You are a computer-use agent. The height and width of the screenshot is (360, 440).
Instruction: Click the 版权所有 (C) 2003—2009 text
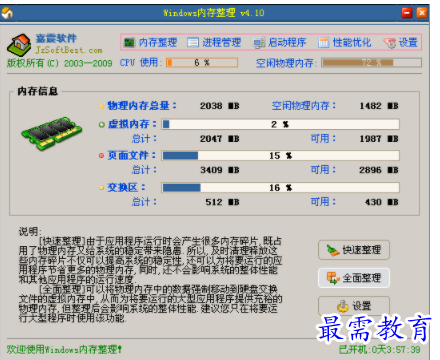(60, 63)
